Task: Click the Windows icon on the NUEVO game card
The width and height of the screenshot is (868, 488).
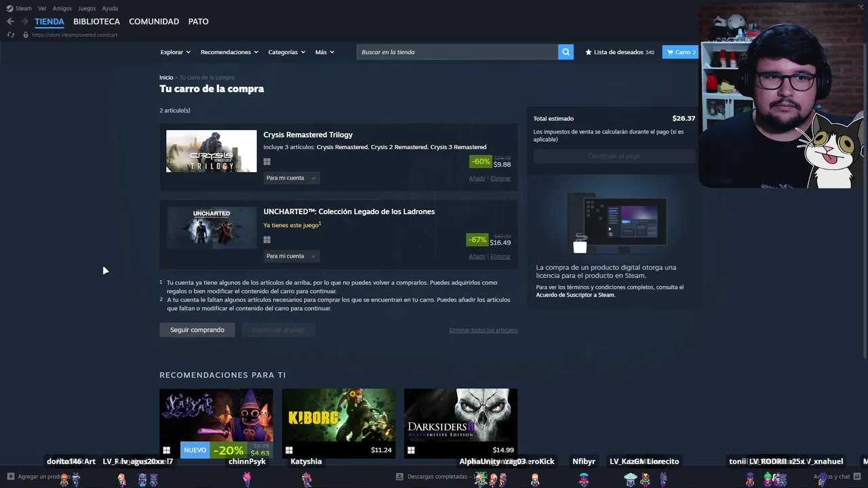Action: (x=166, y=450)
